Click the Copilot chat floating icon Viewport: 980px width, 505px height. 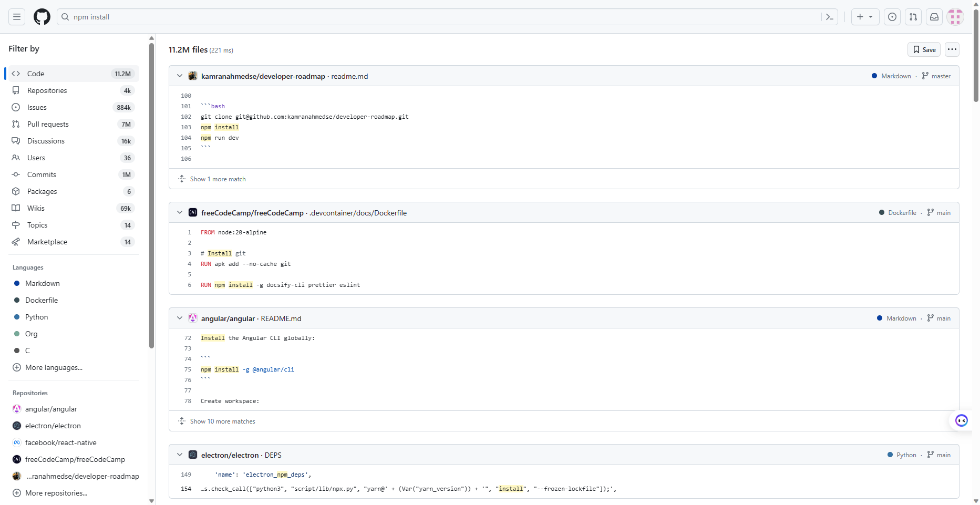(961, 420)
